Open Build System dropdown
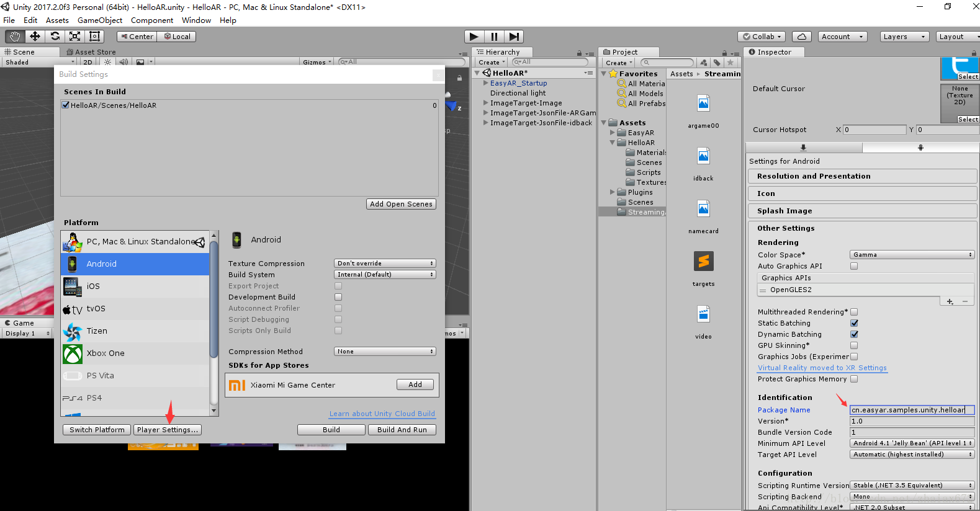The image size is (980, 511). click(385, 275)
